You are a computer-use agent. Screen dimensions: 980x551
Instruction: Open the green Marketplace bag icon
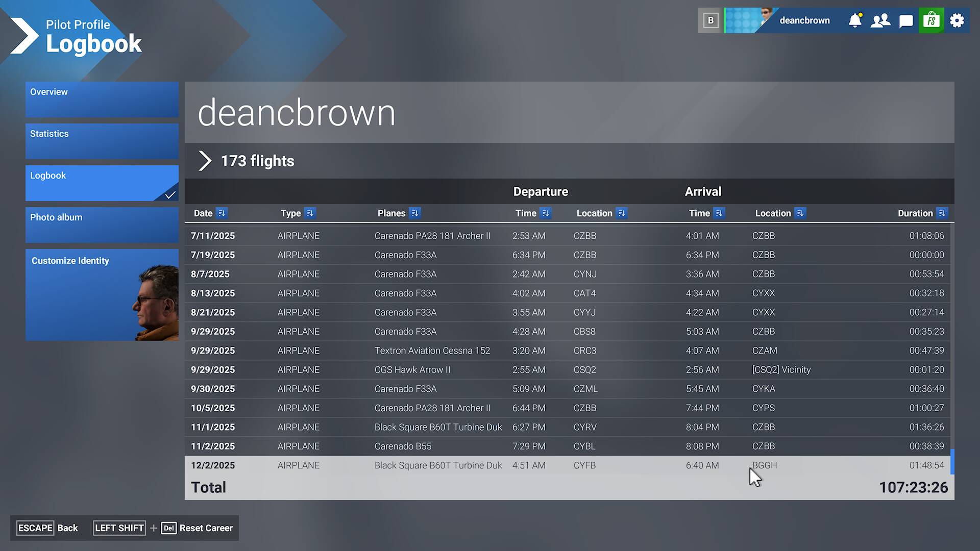point(932,20)
